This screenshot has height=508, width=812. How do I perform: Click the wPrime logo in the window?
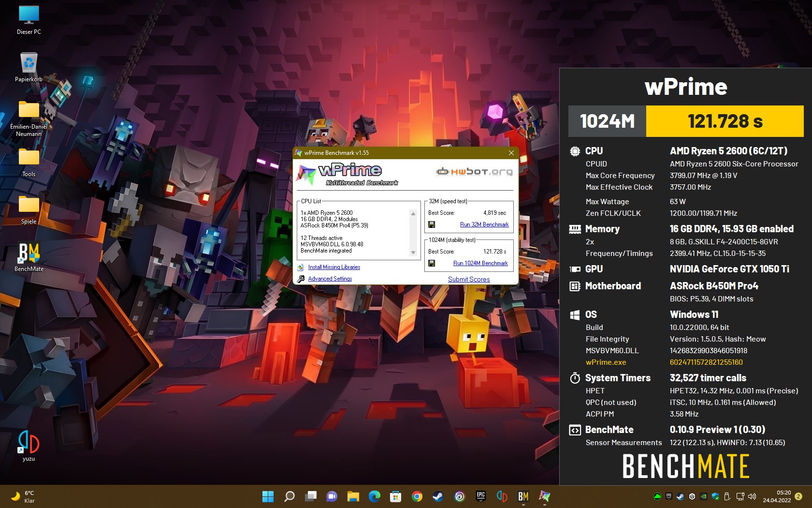pyautogui.click(x=347, y=174)
